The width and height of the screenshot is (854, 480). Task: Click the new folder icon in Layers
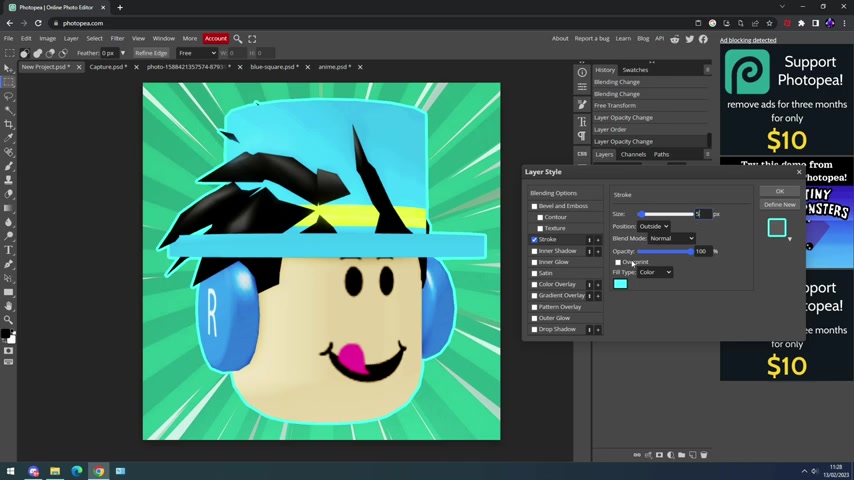tap(681, 455)
